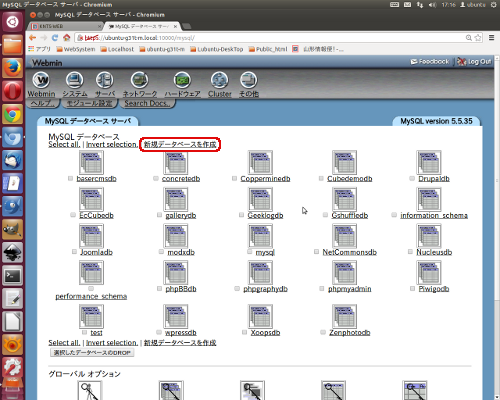The image size is (500, 400).
Task: Open the Chromium menu button
Action: click(x=492, y=38)
